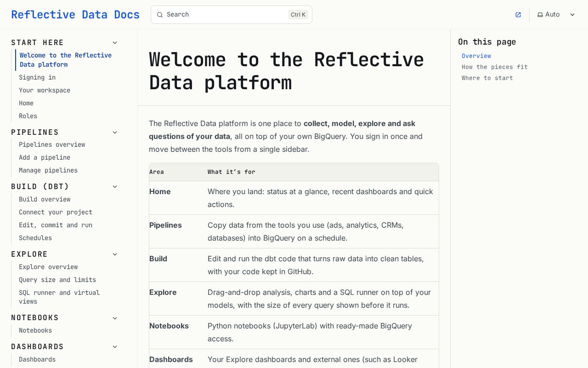Collapse the DASHBOARDS section chevron
The height and width of the screenshot is (368, 588).
(115, 347)
